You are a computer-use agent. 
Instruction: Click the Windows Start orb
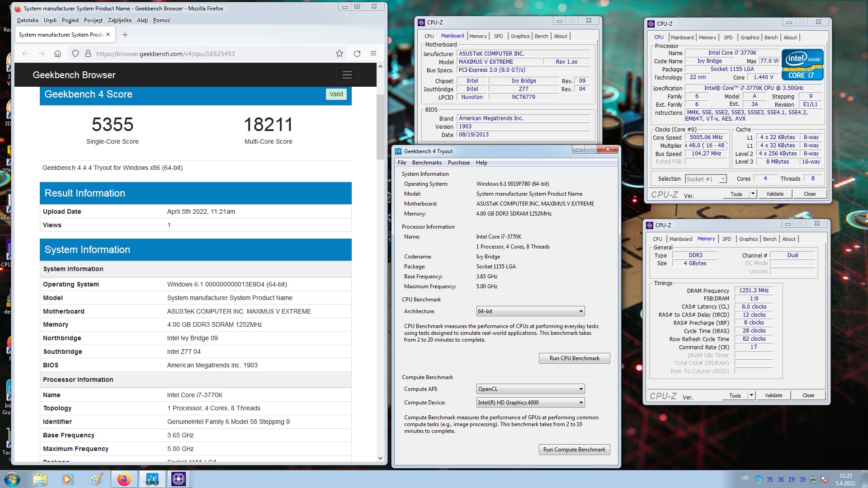pos(12,479)
